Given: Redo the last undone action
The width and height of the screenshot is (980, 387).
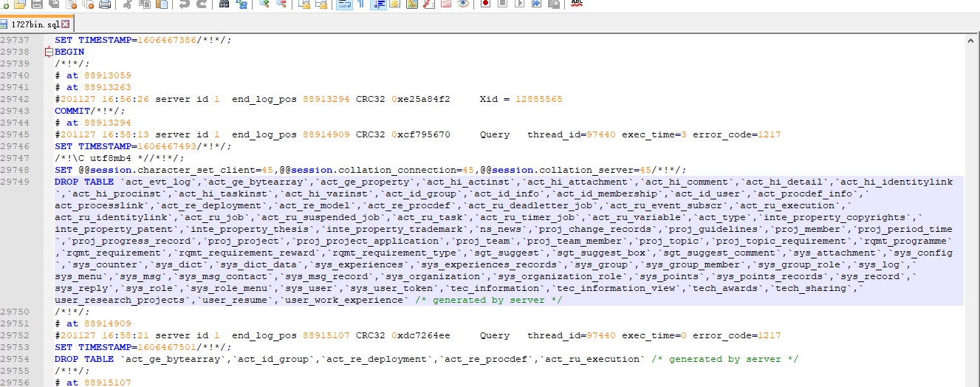Looking at the screenshot, I should (x=202, y=4).
